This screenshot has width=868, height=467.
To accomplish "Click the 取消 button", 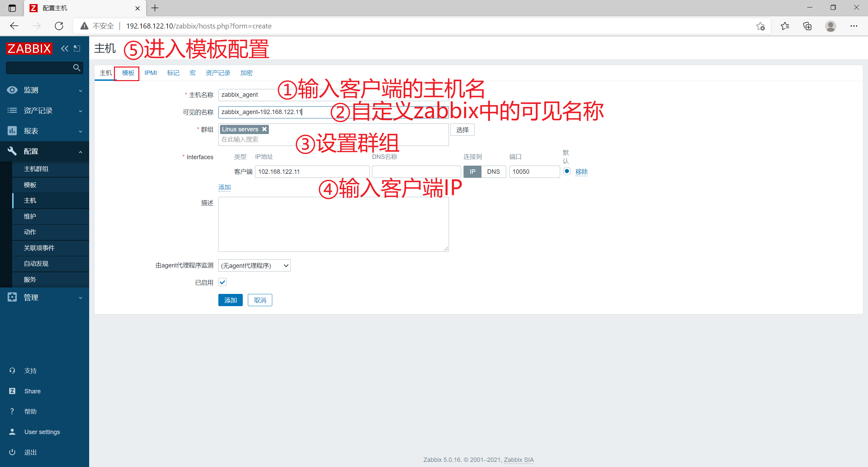I will coord(260,300).
